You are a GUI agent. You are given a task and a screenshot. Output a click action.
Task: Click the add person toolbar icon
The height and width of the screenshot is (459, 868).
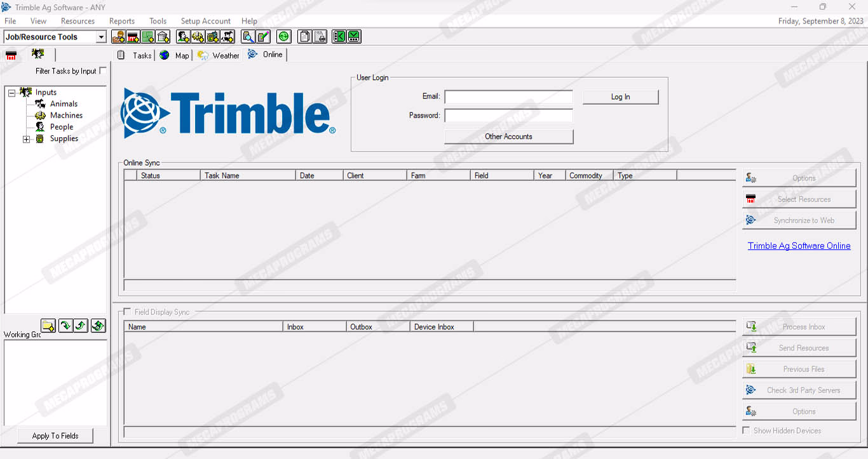pos(118,37)
